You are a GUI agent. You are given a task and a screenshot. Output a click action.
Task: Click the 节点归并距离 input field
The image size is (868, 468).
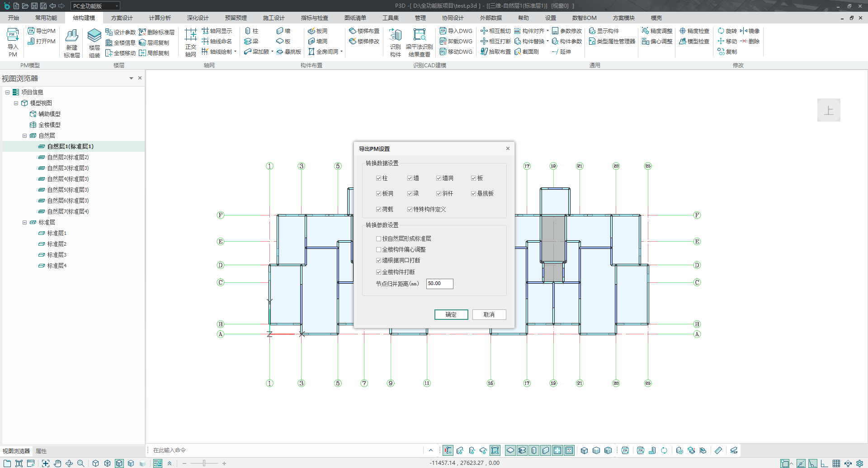(x=439, y=284)
